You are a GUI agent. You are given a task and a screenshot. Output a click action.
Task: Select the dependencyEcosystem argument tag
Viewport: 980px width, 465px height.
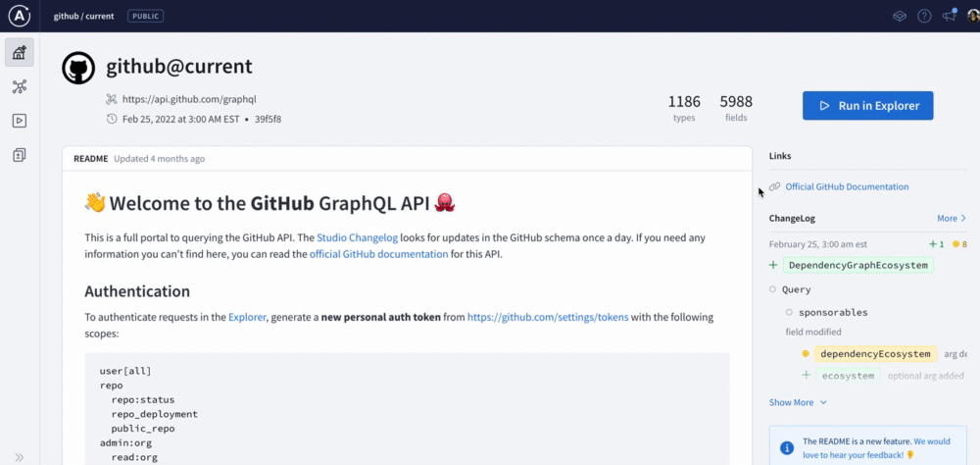click(875, 353)
